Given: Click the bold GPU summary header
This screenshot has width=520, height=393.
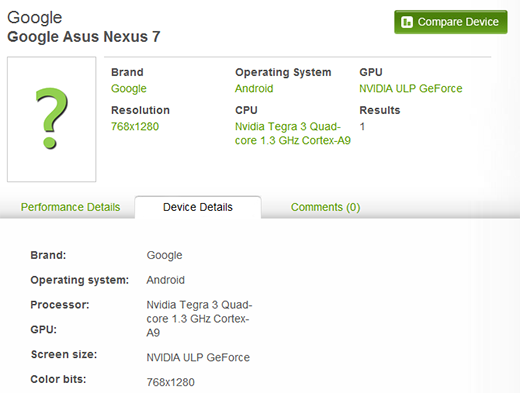Looking at the screenshot, I should coord(371,72).
